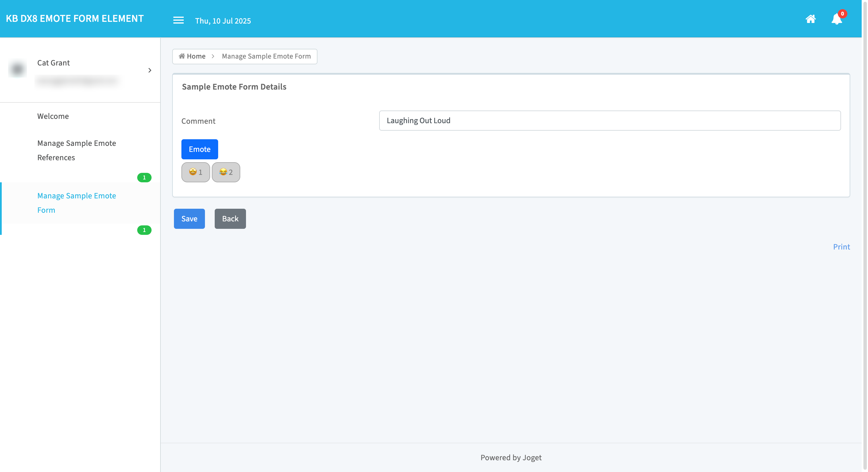The width and height of the screenshot is (868, 472).
Task: Click the Emote Form green count badge
Action: (144, 230)
